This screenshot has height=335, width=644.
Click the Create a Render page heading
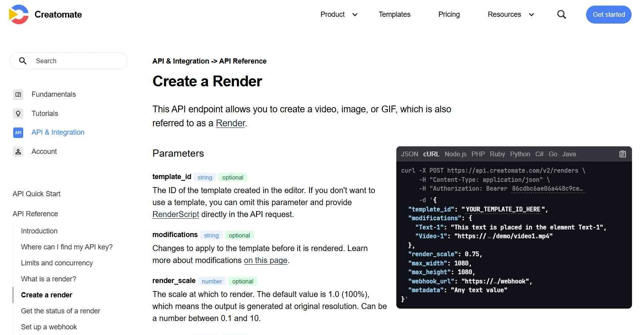(207, 81)
